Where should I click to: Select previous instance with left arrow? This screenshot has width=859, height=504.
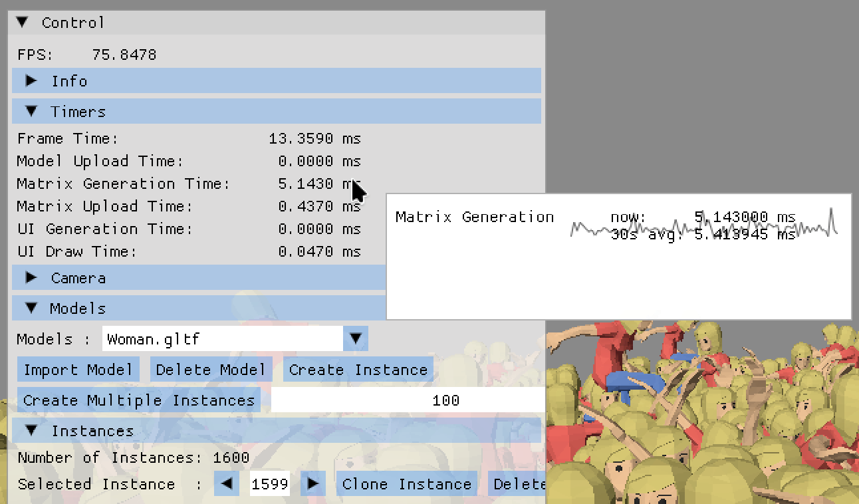pyautogui.click(x=227, y=484)
